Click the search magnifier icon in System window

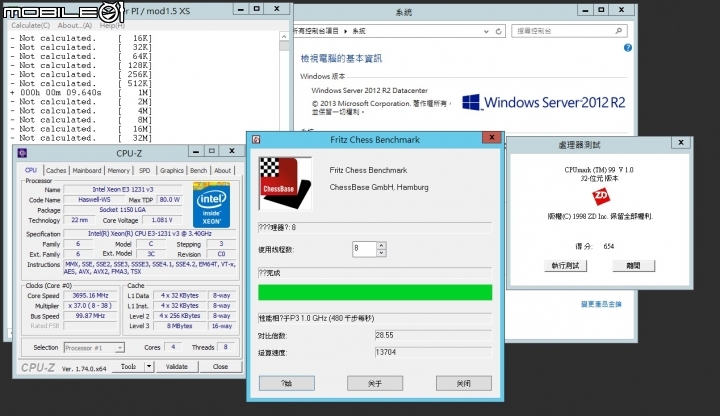619,31
